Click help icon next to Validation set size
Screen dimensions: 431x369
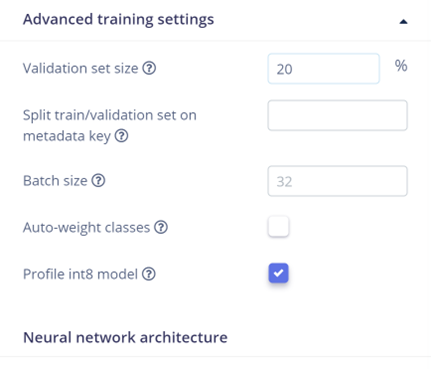pyautogui.click(x=149, y=68)
